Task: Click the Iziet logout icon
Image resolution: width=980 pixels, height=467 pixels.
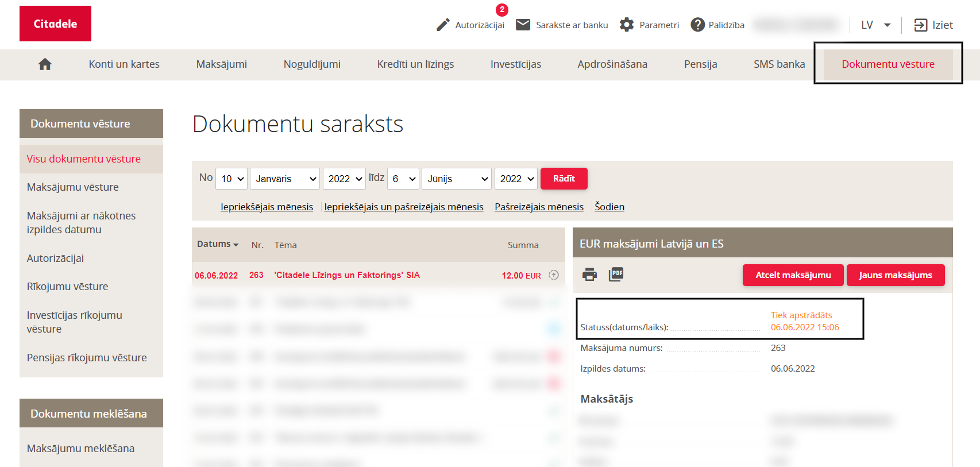Action: (920, 25)
